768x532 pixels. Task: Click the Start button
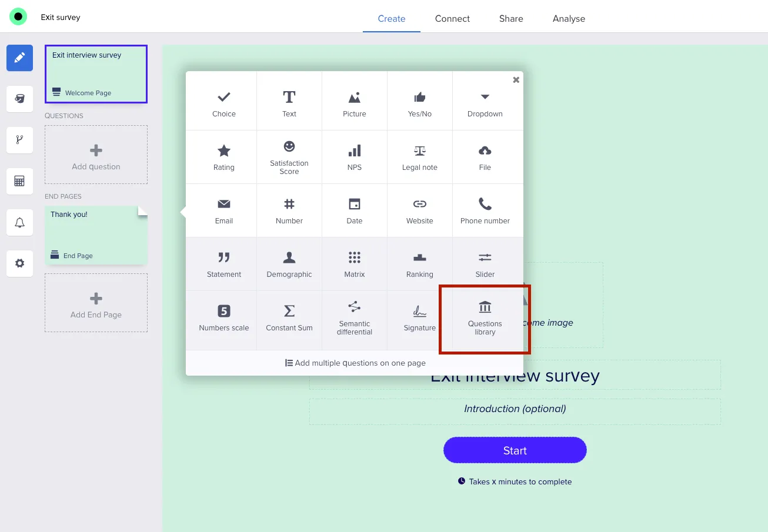click(x=515, y=450)
